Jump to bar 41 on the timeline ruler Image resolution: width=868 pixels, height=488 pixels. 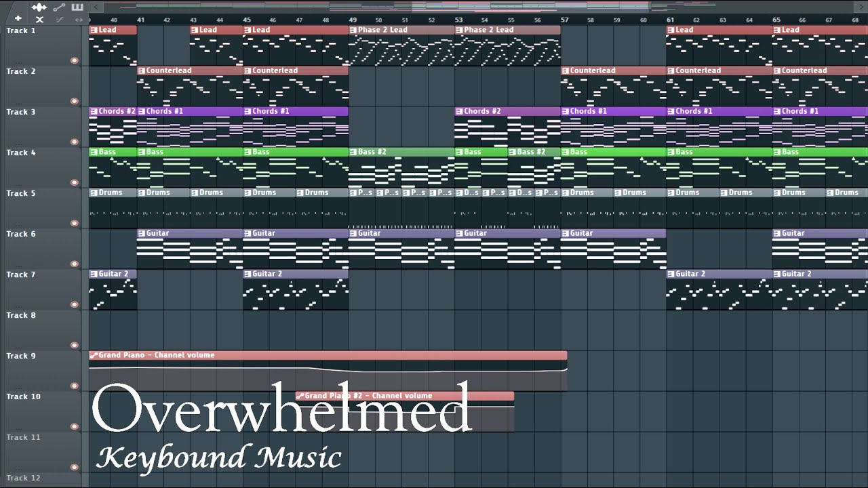click(141, 20)
